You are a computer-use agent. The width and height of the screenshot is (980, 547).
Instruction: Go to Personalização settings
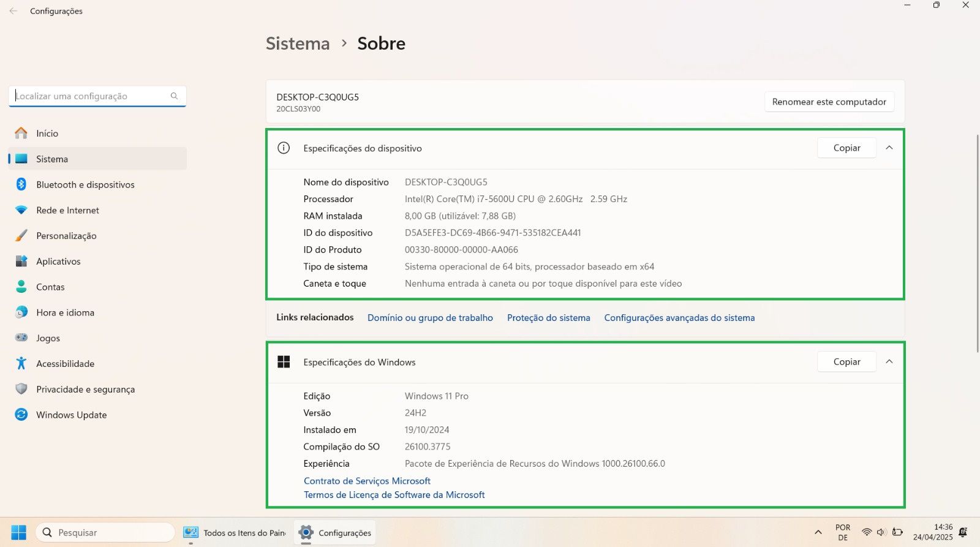coord(97,236)
